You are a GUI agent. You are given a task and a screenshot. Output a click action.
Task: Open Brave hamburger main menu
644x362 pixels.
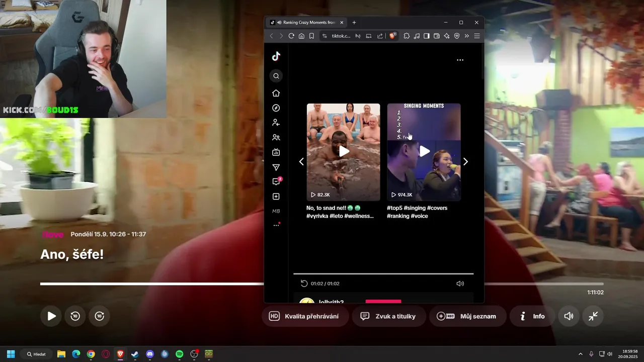pyautogui.click(x=477, y=36)
